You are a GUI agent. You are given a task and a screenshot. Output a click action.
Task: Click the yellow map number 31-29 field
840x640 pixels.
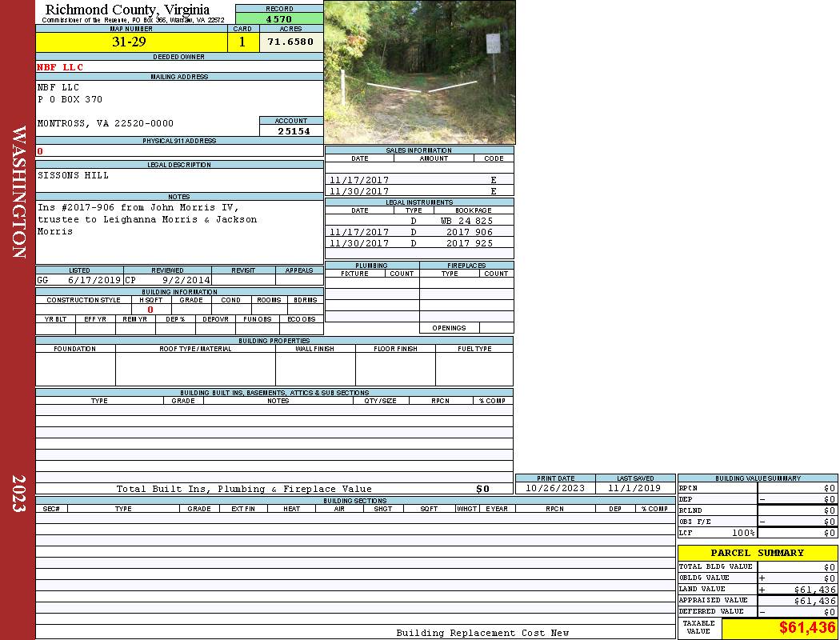click(x=132, y=42)
